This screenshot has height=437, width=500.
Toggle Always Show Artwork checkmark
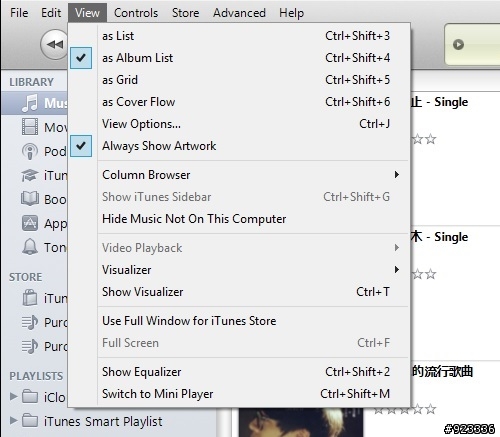click(81, 146)
